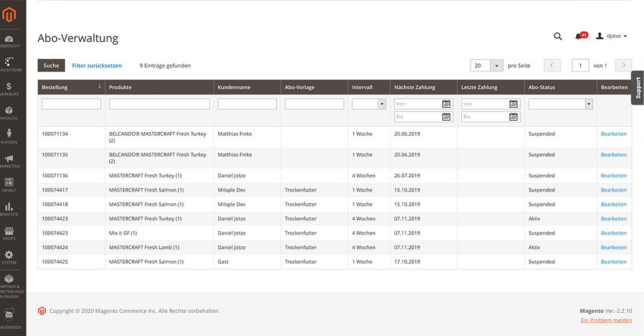Expand the djotzo user account menu
The height and width of the screenshot is (336, 644).
tap(612, 36)
